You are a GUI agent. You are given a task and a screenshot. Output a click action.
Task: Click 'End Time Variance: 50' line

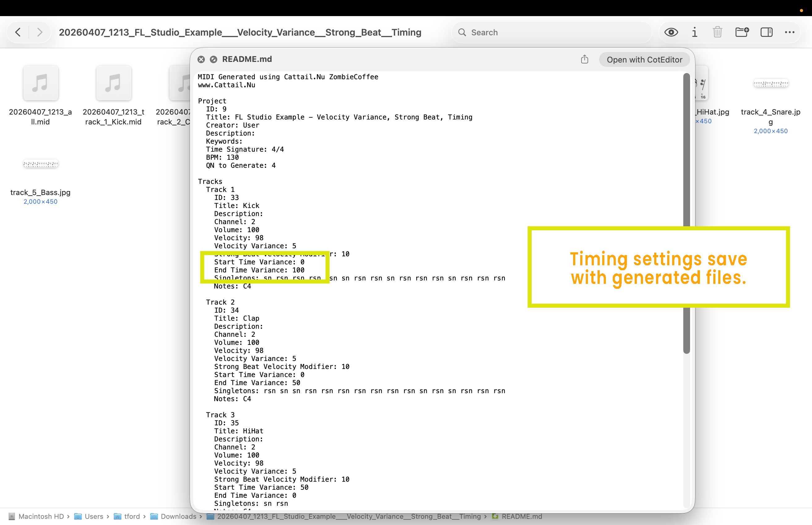pyautogui.click(x=257, y=383)
